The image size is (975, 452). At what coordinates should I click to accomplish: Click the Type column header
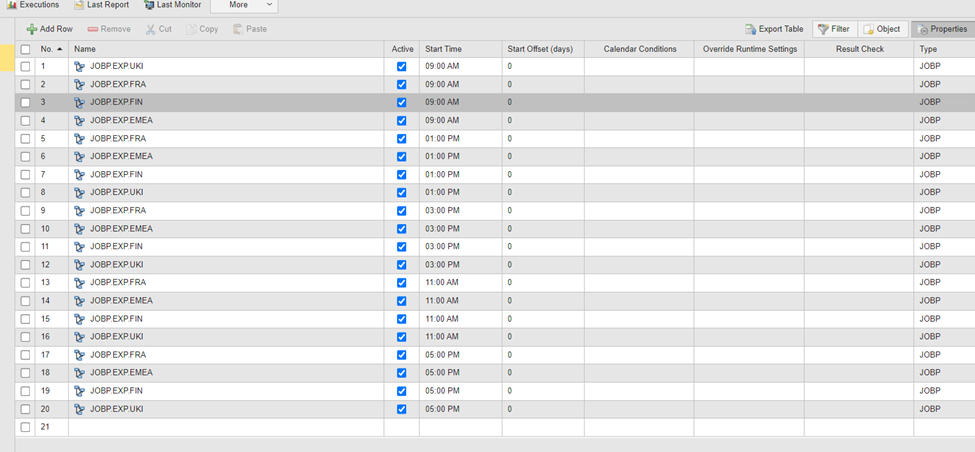tap(929, 49)
